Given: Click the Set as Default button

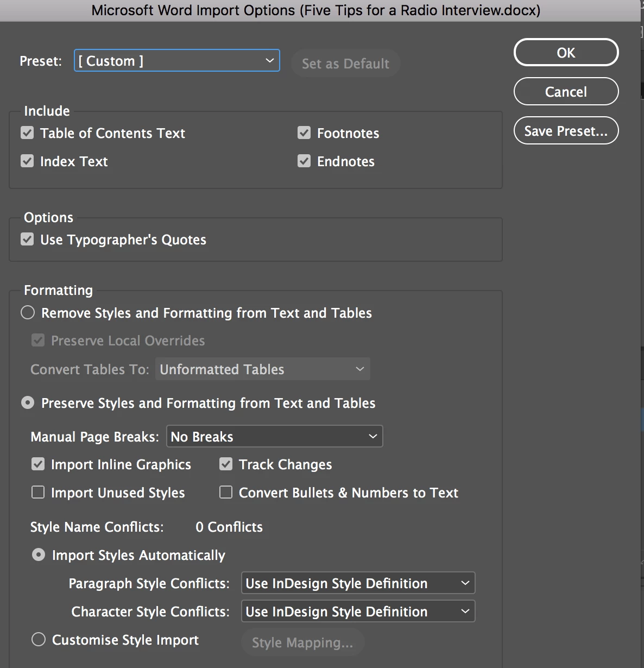Looking at the screenshot, I should pos(345,64).
